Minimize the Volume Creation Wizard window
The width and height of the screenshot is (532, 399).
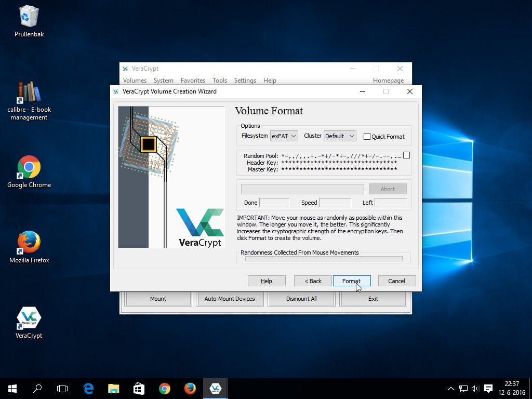point(363,91)
